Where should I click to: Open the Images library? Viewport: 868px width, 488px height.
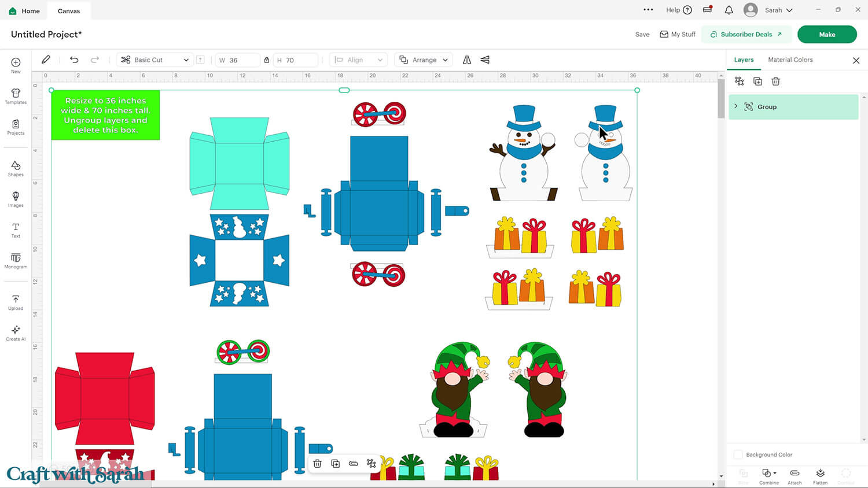16,199
